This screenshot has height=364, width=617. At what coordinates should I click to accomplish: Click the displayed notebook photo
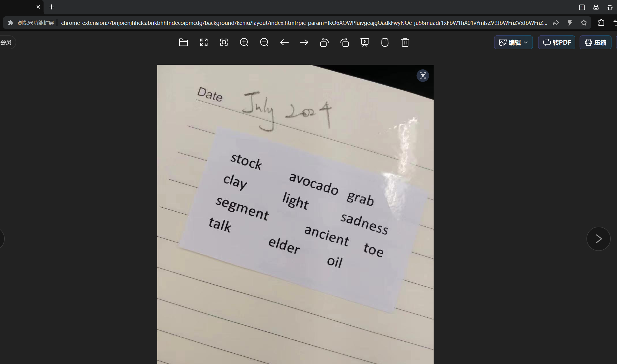click(295, 214)
